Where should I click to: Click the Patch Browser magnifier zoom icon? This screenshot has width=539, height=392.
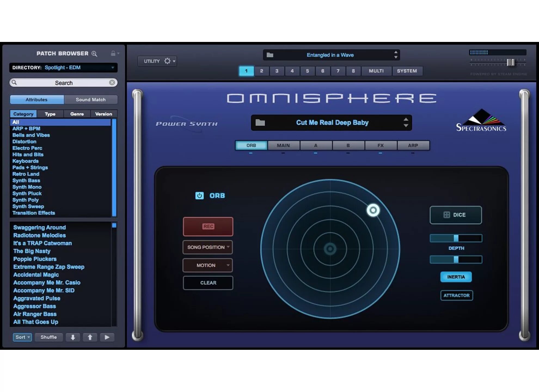point(94,54)
